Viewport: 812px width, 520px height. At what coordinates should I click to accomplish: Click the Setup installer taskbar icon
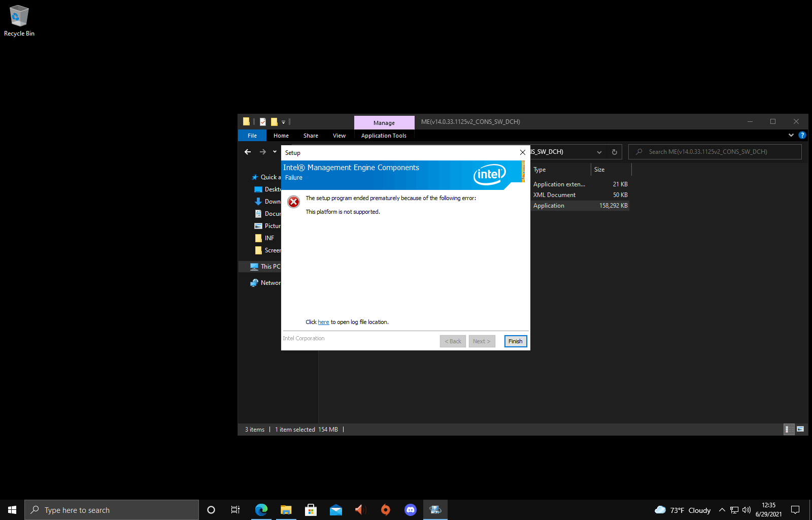[435, 510]
